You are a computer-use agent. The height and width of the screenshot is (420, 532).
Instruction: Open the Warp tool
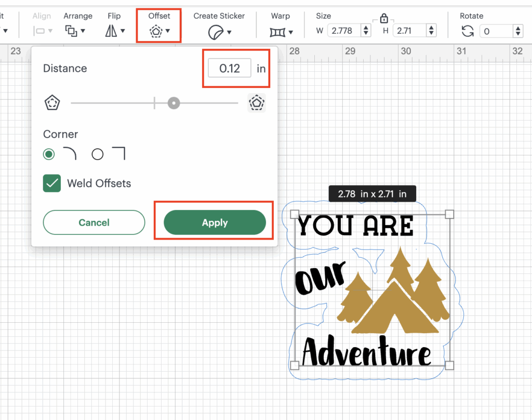coord(277,32)
